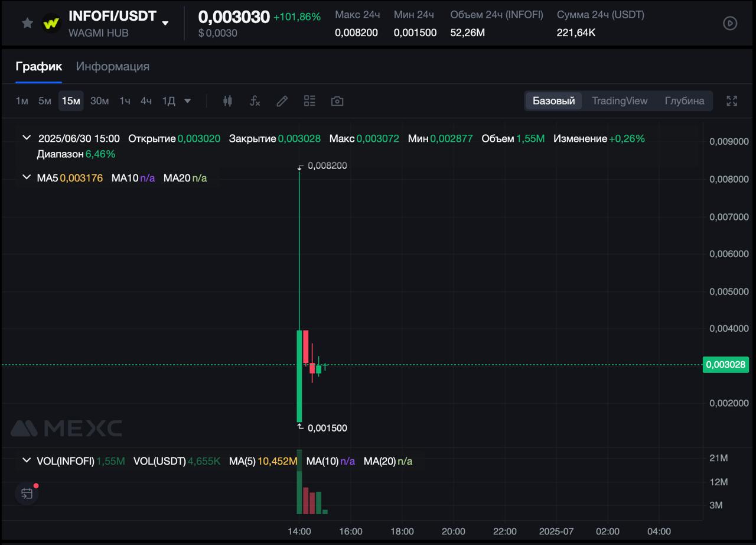The image size is (756, 545).
Task: Click the 0,009000 price axis label
Action: click(729, 142)
